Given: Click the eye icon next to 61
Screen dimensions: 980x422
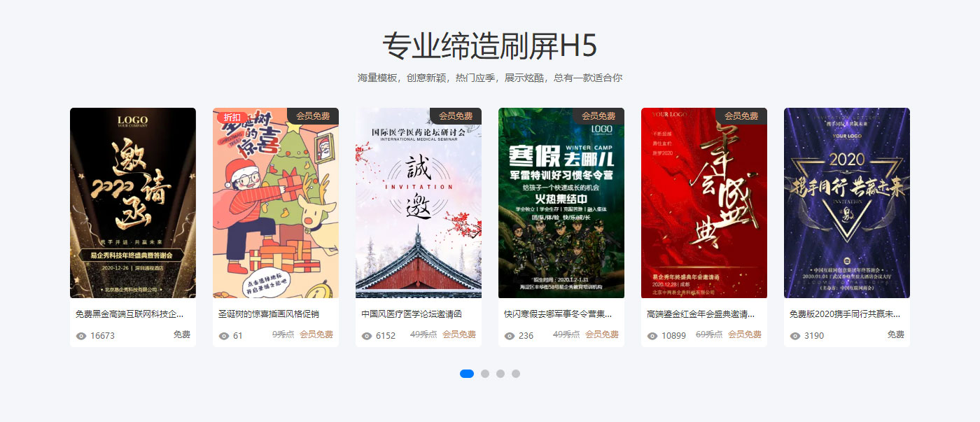Looking at the screenshot, I should tap(224, 336).
